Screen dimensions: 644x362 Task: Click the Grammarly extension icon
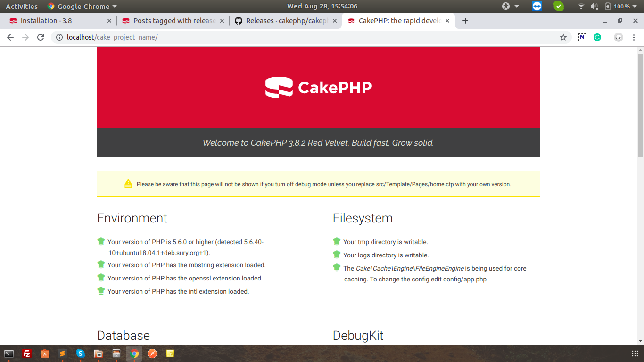(x=597, y=37)
